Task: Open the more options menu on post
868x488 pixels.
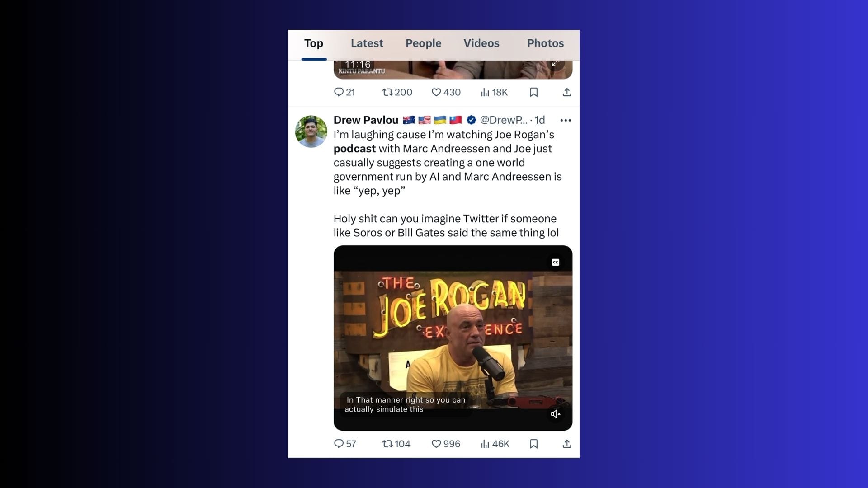Action: point(566,120)
